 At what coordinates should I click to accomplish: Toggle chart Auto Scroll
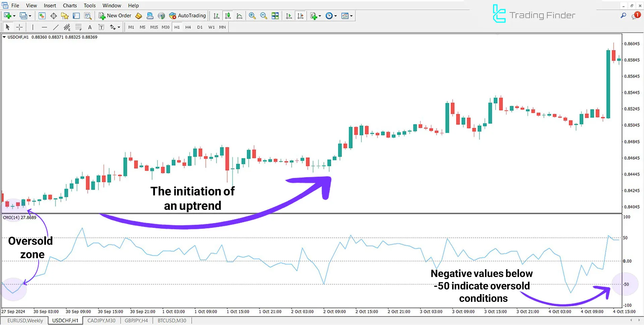[x=289, y=15]
